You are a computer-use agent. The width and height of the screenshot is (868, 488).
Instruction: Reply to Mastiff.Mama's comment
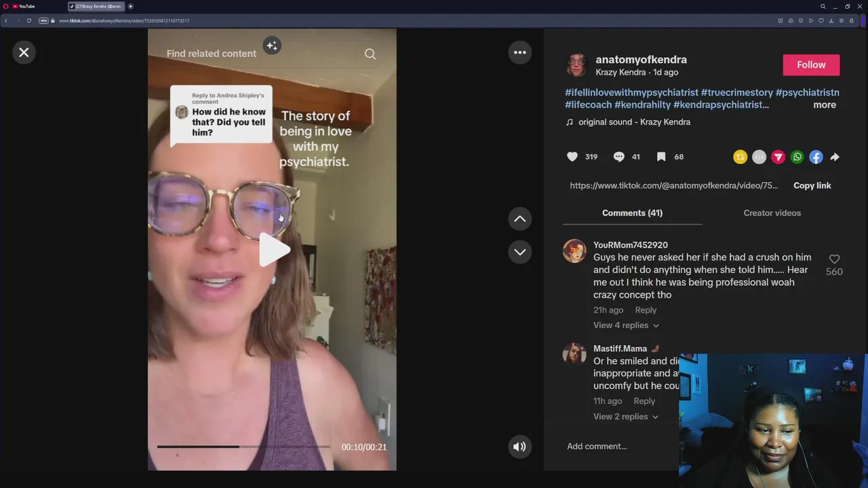[644, 401]
